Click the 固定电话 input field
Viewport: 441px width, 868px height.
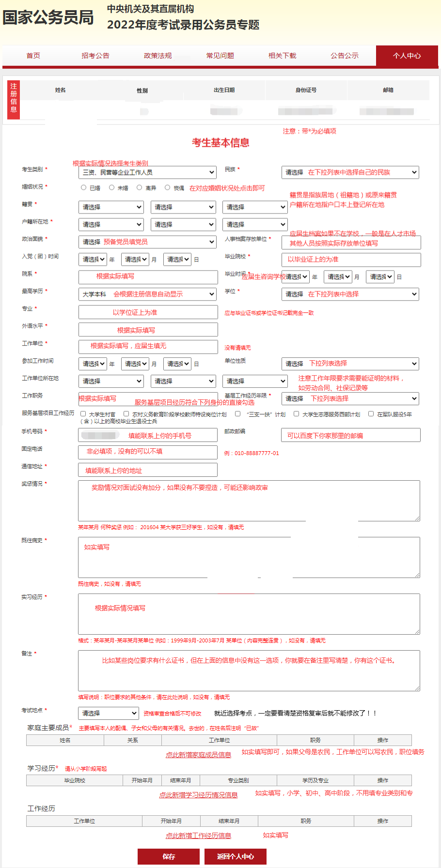148,452
